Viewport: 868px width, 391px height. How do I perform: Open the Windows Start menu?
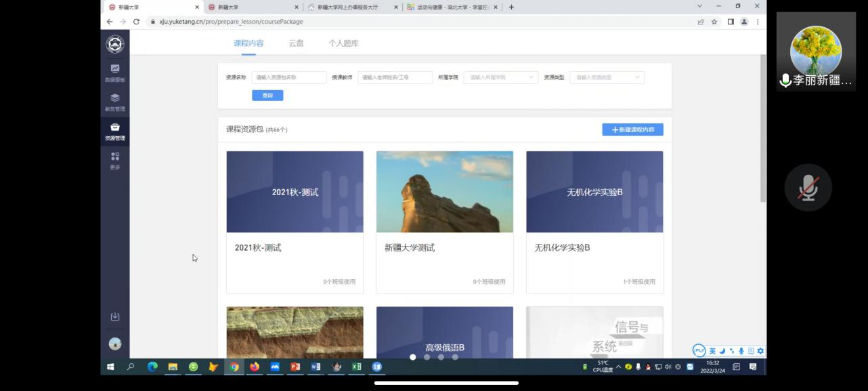click(x=110, y=367)
